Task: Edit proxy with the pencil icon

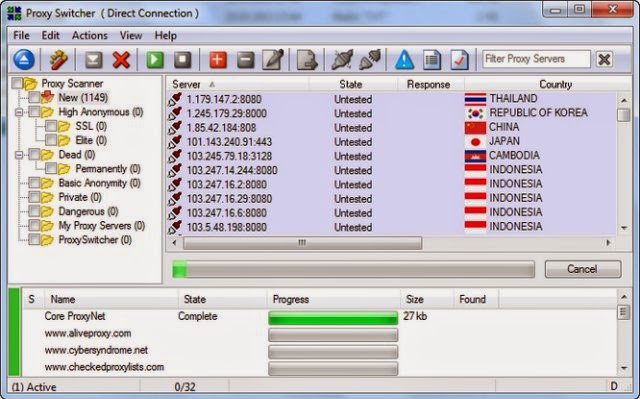Action: tap(273, 60)
